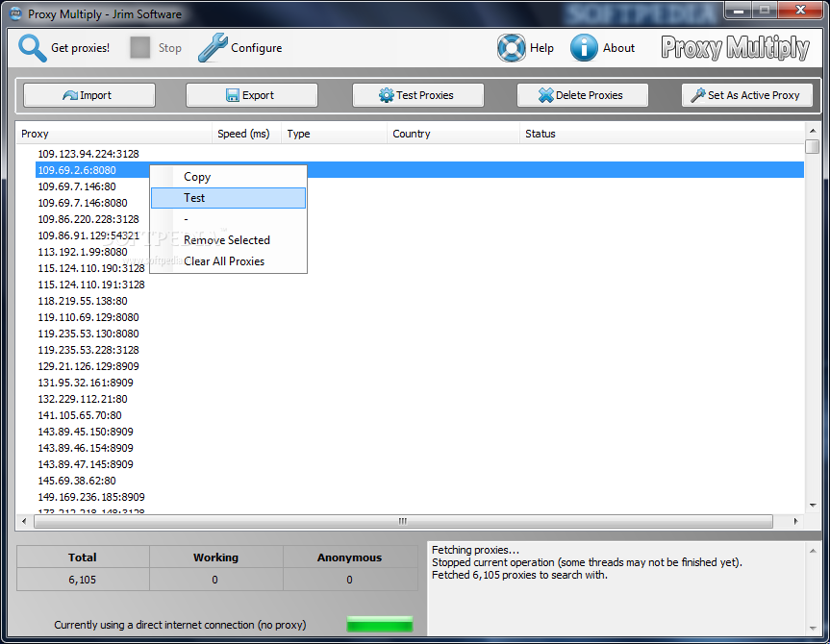Viewport: 830px width, 644px height.
Task: Select proxy 149.169.236.185:8909
Action: [91, 498]
